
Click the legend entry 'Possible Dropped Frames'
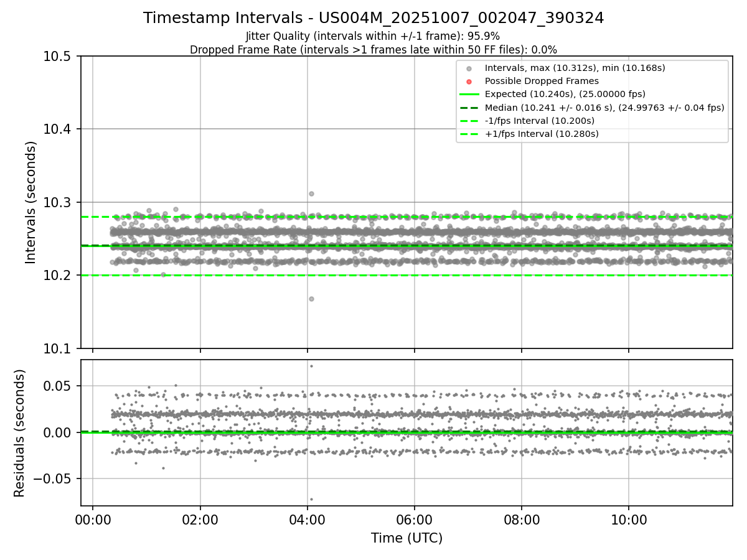(x=542, y=81)
